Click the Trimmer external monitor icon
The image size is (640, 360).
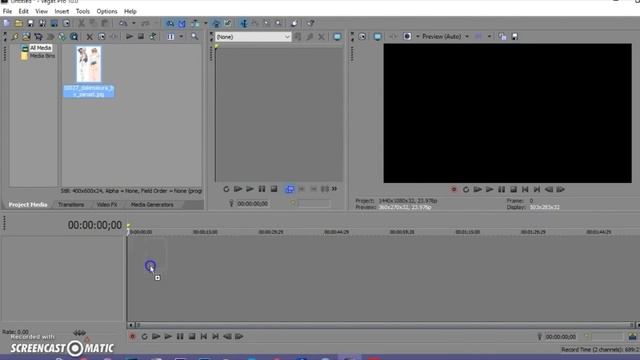pos(337,37)
